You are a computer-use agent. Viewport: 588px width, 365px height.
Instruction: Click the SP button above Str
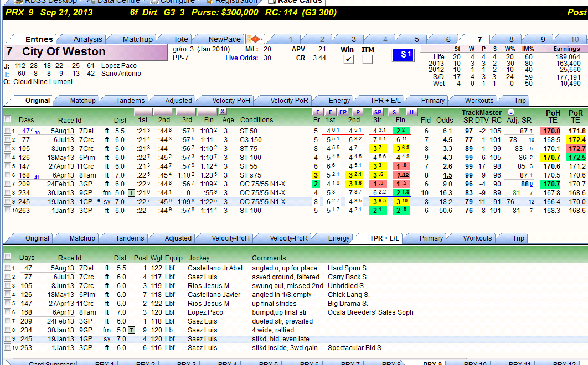[x=378, y=112]
